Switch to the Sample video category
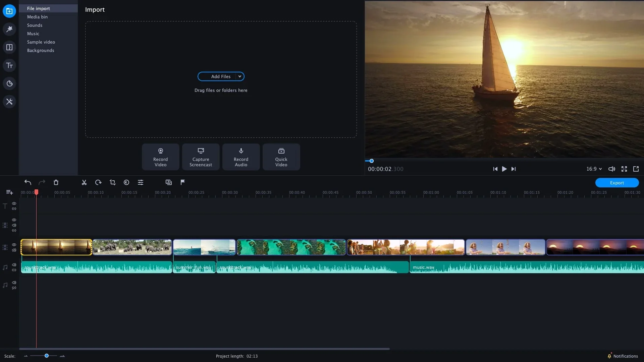The image size is (644, 362). tap(41, 42)
